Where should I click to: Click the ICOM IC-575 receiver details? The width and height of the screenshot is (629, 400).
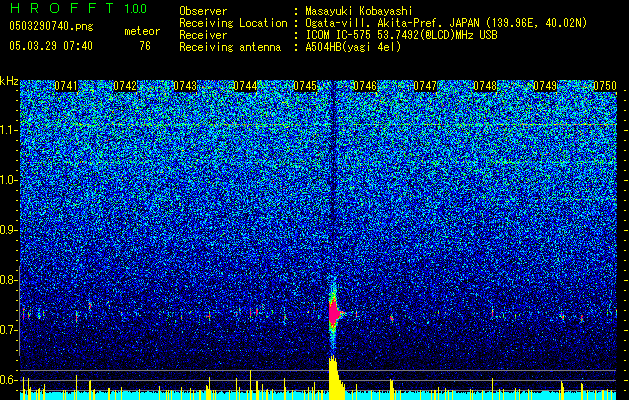(401, 35)
